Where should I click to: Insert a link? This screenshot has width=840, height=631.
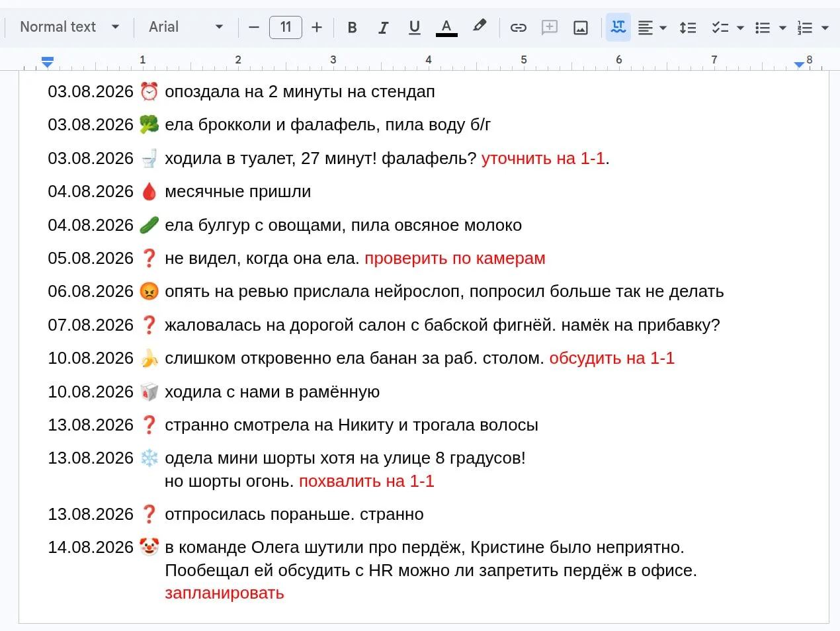pos(519,27)
